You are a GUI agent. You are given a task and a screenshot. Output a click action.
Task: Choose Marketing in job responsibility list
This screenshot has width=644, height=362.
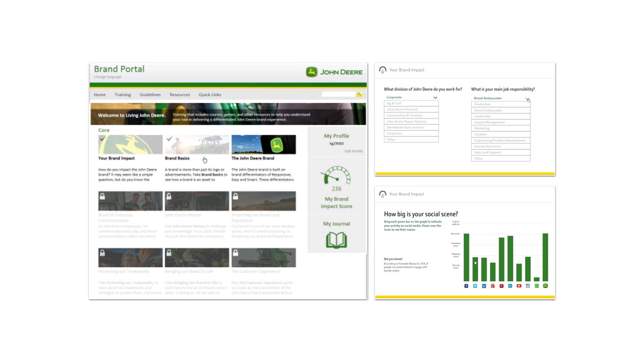[x=500, y=128]
